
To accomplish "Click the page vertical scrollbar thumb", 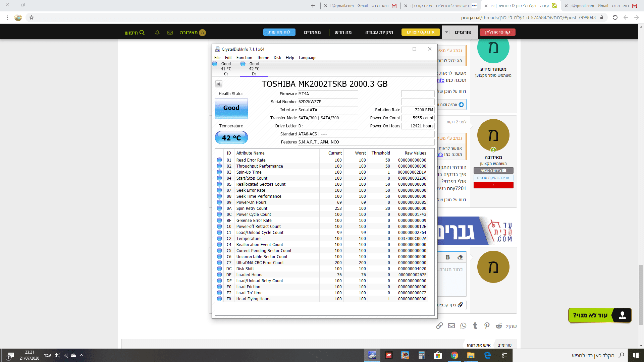I will coord(641,295).
